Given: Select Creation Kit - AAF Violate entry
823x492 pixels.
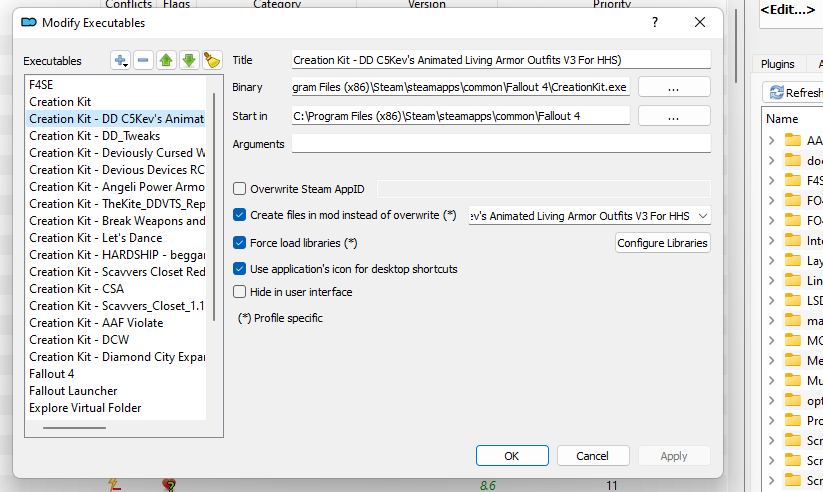Looking at the screenshot, I should (115, 323).
